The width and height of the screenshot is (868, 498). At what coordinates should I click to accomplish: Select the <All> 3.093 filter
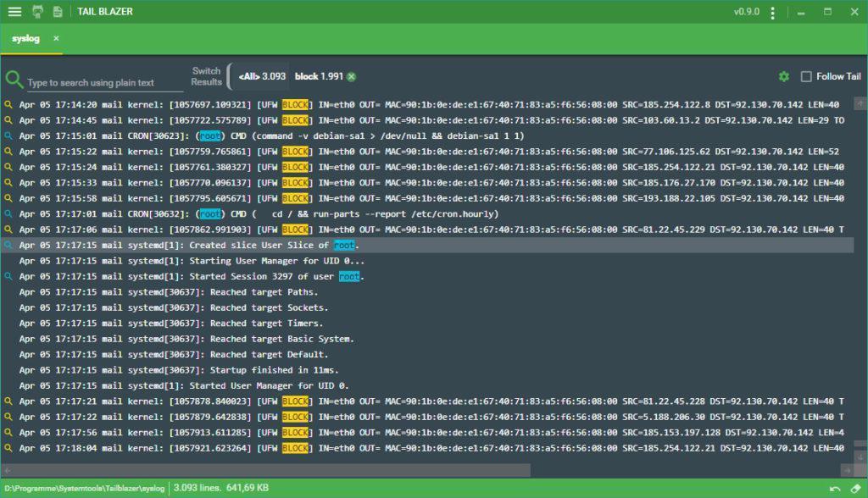point(262,76)
